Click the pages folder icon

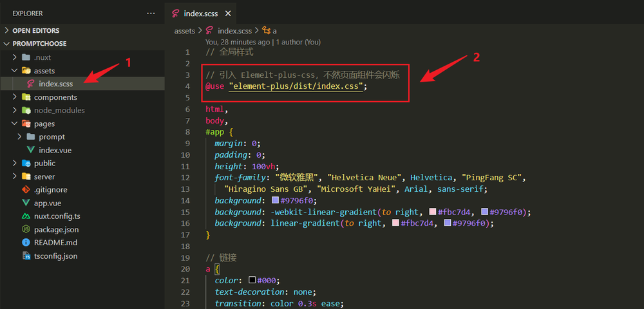[26, 124]
